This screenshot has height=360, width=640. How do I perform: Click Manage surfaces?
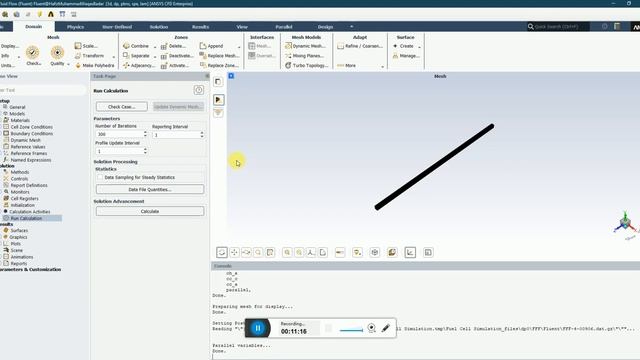click(x=406, y=56)
